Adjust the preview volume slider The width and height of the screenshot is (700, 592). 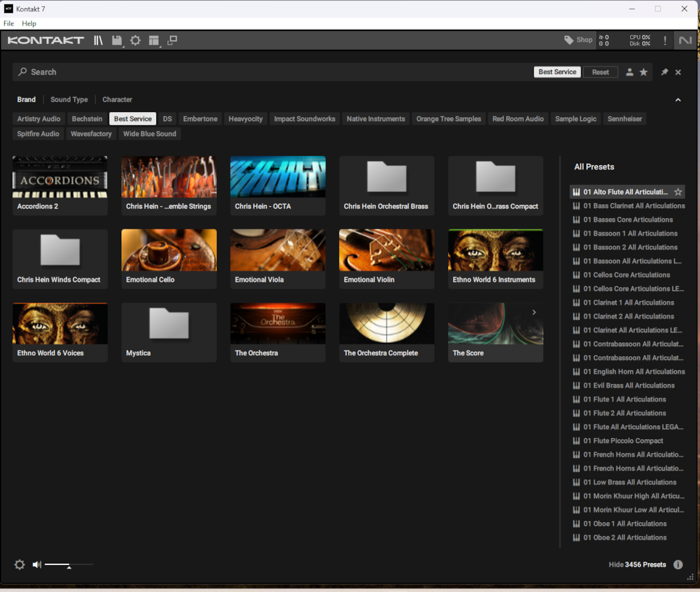tap(69, 565)
